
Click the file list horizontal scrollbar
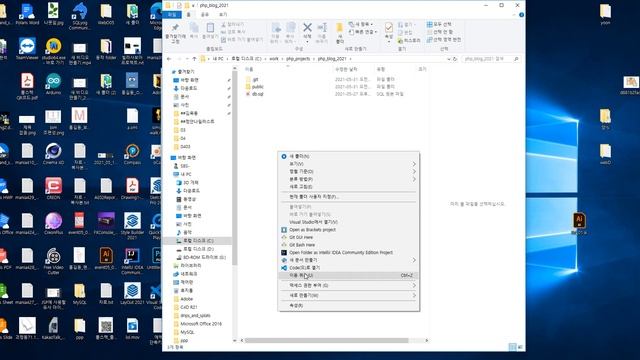pyautogui.click(x=327, y=340)
